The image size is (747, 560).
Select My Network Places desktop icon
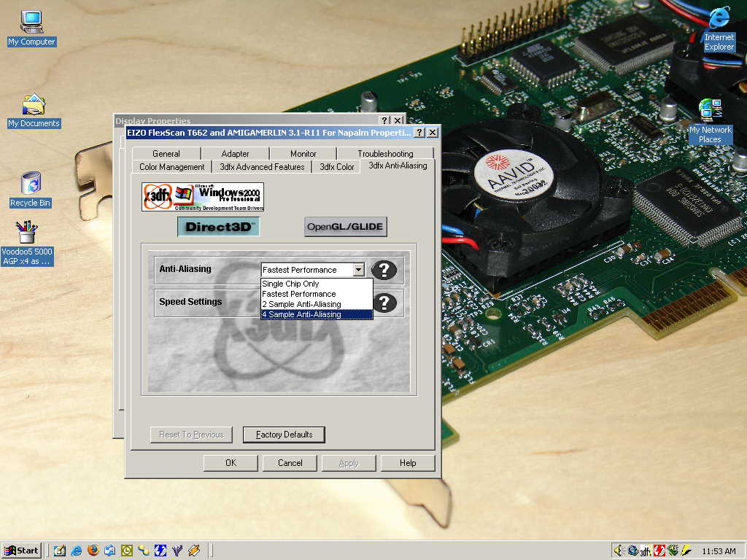[710, 121]
